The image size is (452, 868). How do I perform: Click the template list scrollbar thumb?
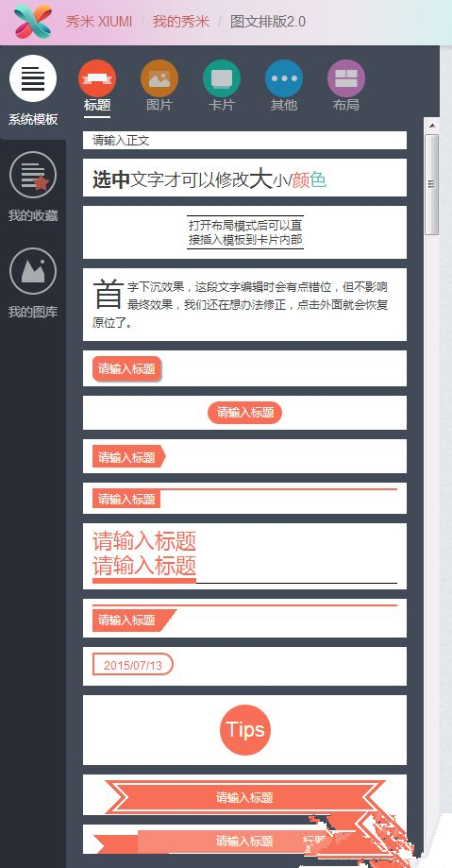click(432, 184)
